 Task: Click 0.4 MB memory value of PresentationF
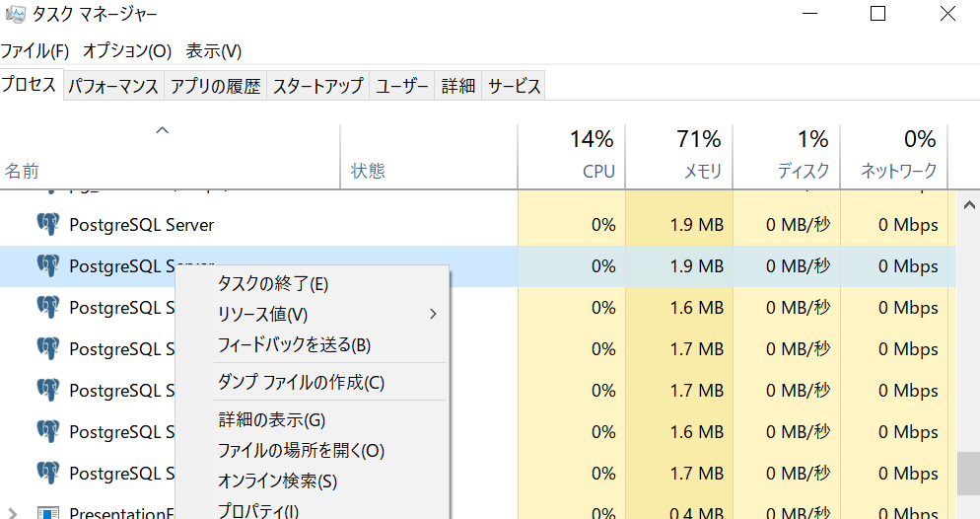coord(696,513)
